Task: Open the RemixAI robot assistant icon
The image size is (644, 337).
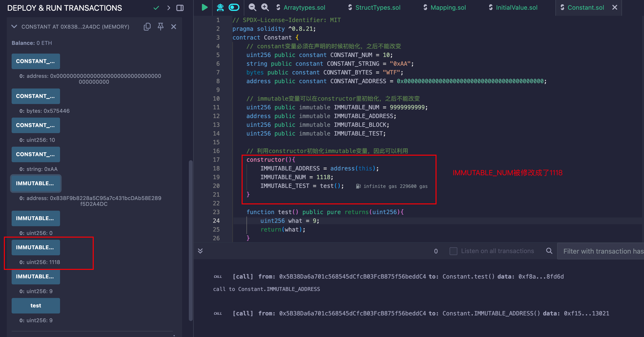Action: coord(220,8)
